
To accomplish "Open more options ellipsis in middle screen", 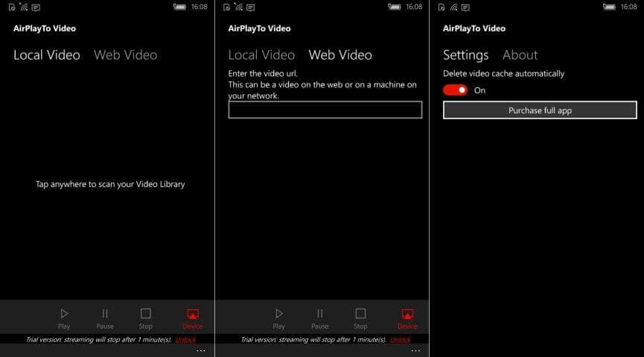I will [x=415, y=351].
